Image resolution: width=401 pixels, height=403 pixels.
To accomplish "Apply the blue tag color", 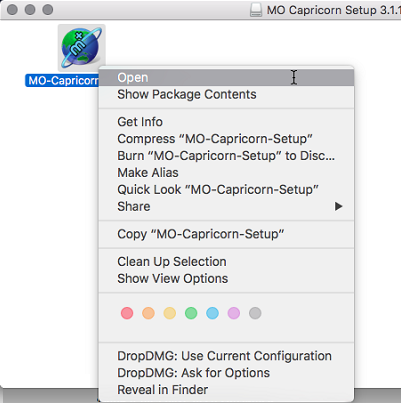I will click(212, 313).
